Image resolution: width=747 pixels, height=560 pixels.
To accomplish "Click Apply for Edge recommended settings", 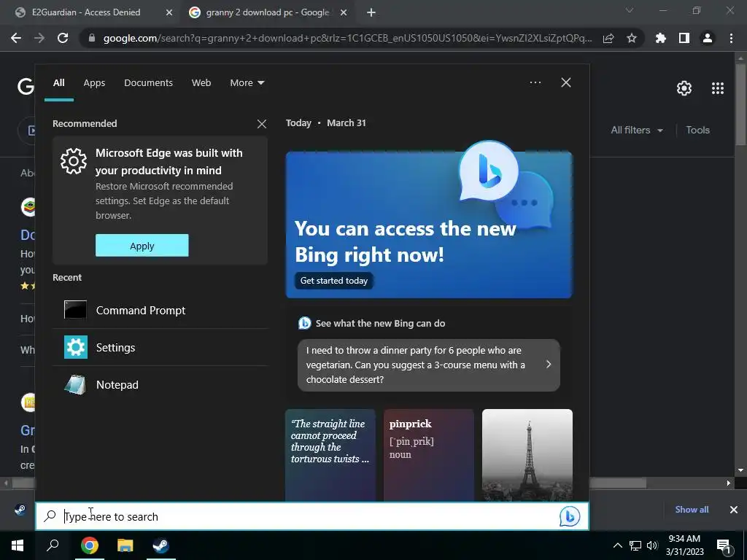I will (142, 246).
